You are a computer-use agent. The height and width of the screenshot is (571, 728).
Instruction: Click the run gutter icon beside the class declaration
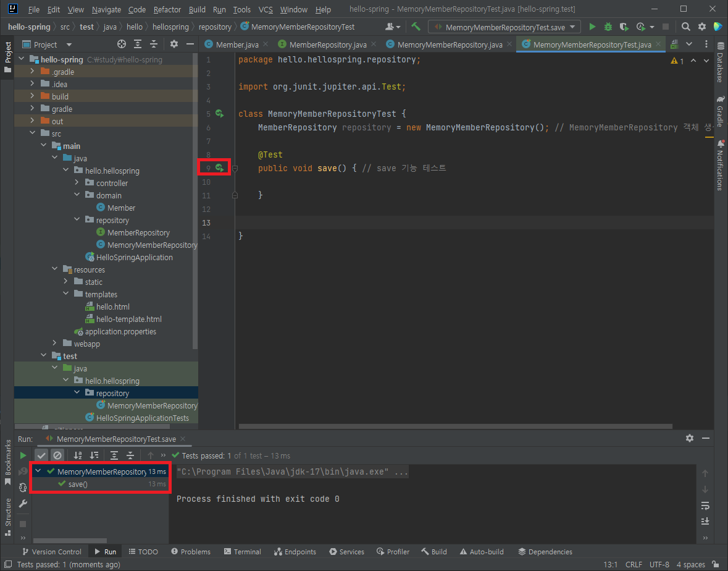coord(220,114)
